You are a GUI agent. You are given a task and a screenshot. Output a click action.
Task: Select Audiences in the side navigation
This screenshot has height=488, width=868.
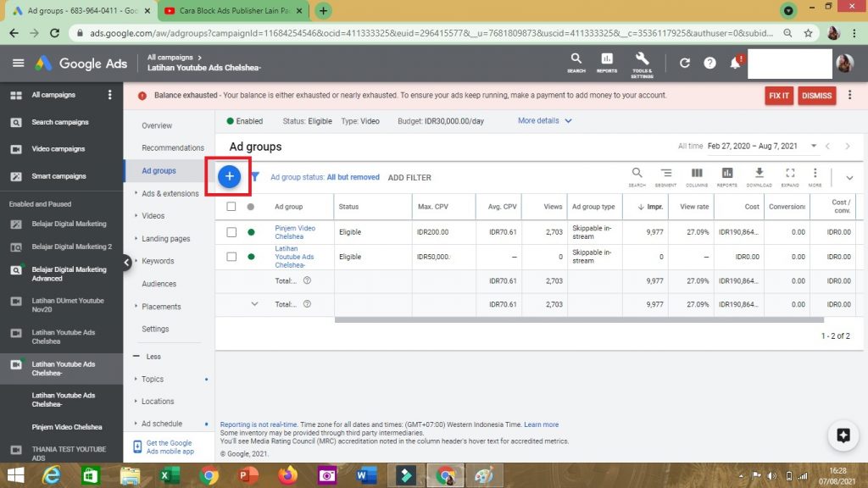pyautogui.click(x=159, y=284)
